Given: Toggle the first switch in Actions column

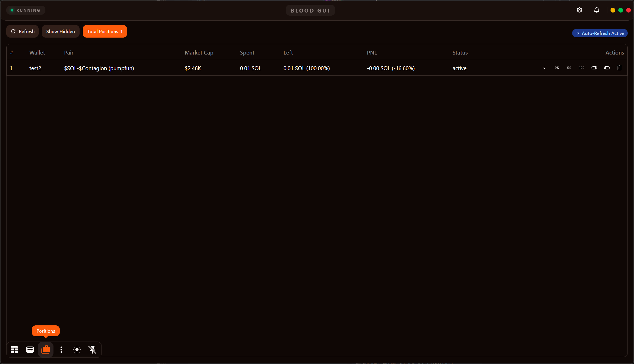Looking at the screenshot, I should [x=594, y=68].
